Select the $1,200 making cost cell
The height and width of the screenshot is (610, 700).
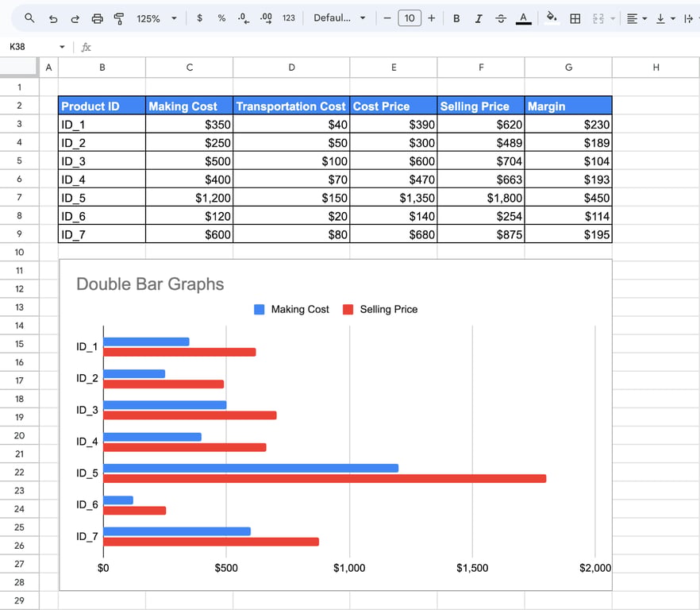pos(189,198)
